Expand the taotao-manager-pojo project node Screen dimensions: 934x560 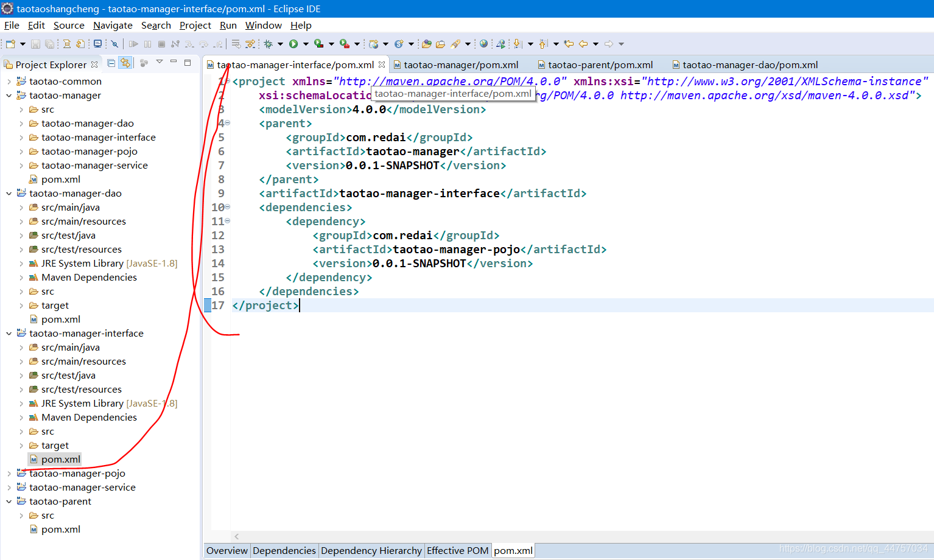point(9,474)
